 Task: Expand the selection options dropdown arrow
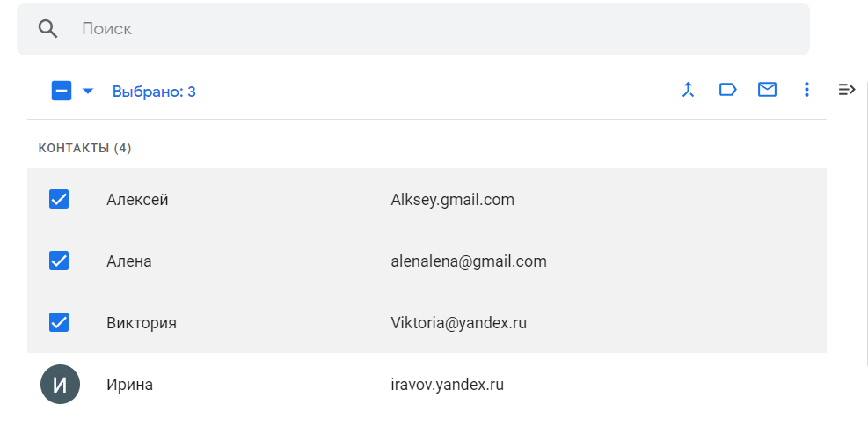point(88,91)
